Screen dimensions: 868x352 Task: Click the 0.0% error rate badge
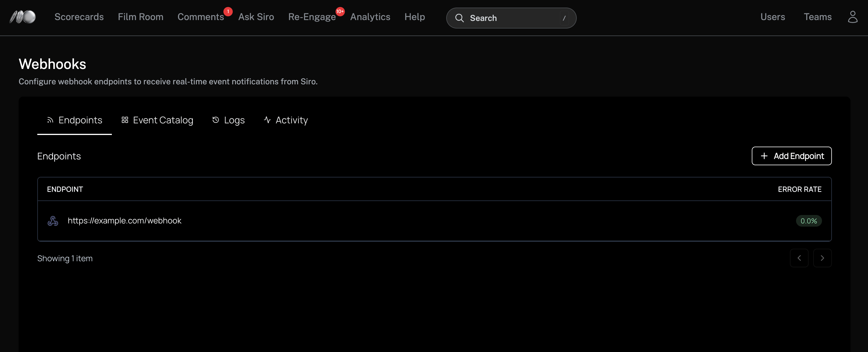point(808,221)
